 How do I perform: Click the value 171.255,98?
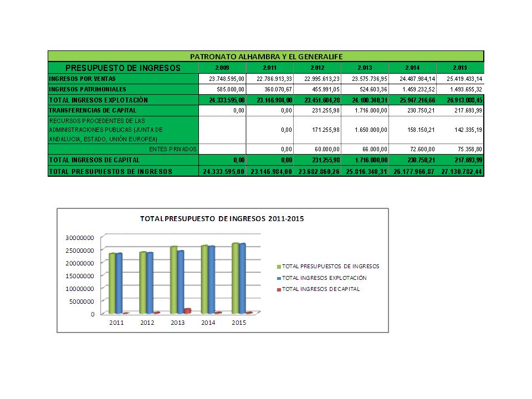[x=326, y=130]
